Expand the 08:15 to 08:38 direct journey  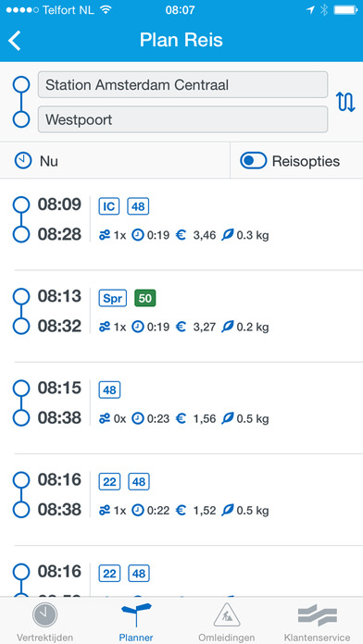coord(181,408)
